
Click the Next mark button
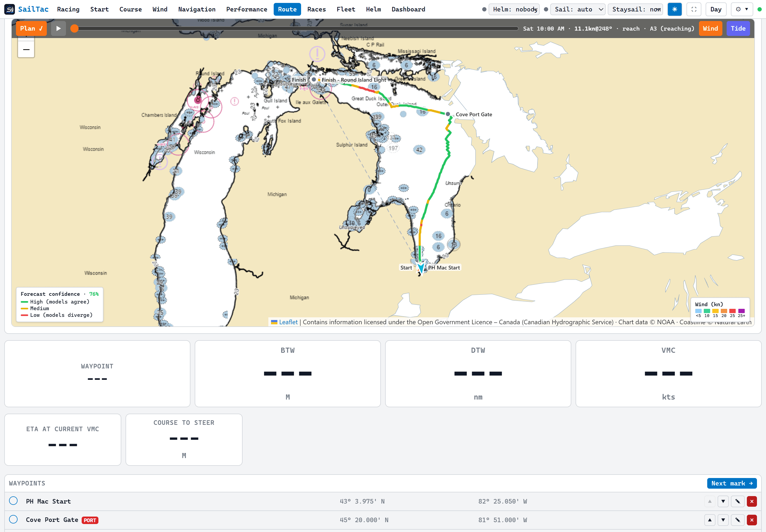[x=732, y=483]
